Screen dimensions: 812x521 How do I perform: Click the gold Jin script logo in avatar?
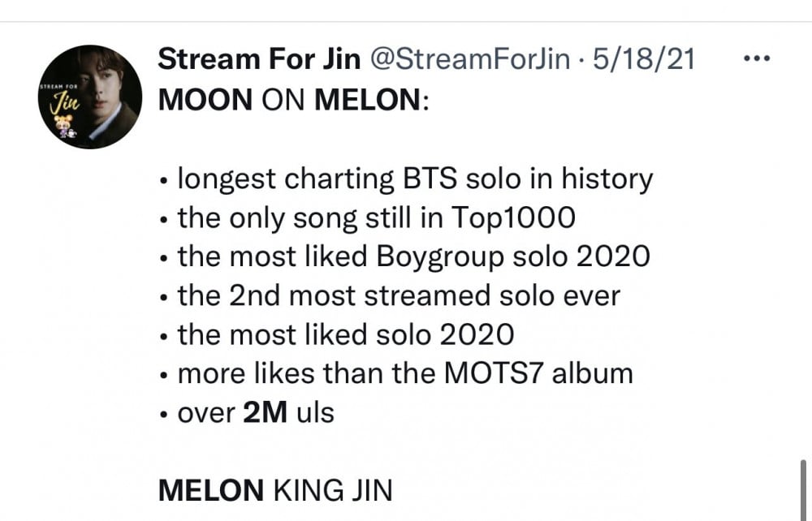click(x=64, y=102)
